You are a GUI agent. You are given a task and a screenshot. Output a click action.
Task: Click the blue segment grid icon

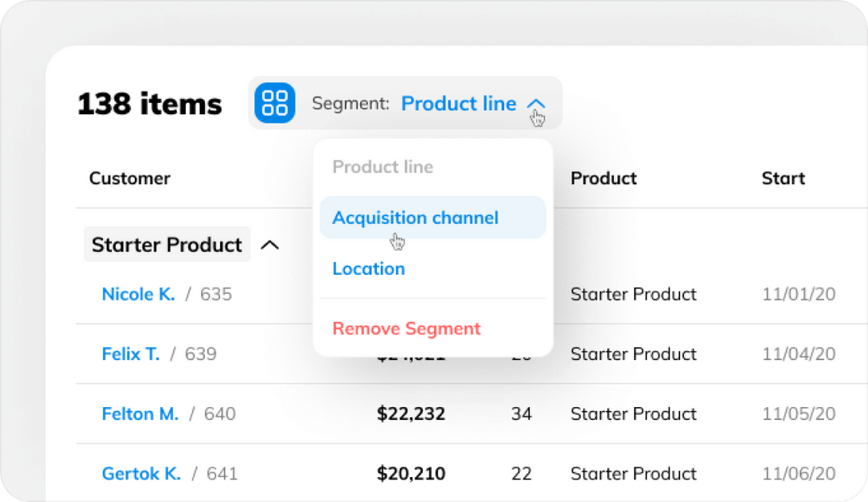tap(274, 103)
